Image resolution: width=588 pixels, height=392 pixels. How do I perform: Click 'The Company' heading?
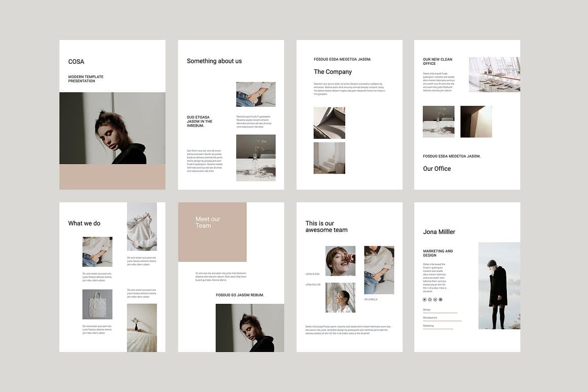click(x=333, y=71)
